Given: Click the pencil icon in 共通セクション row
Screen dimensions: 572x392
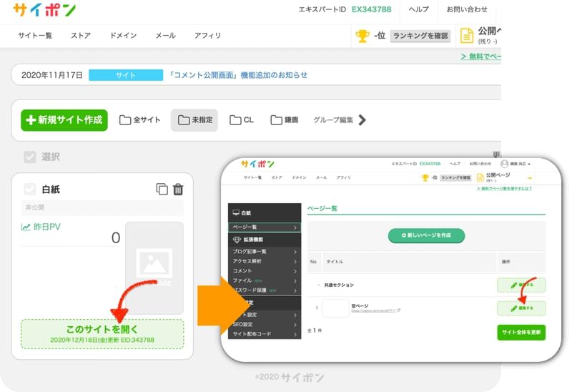Looking at the screenshot, I should tap(514, 285).
